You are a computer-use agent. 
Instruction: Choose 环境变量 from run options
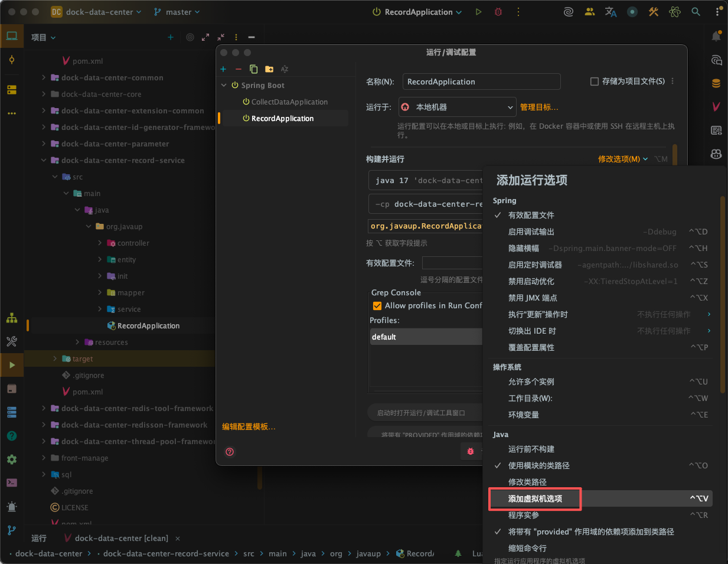pyautogui.click(x=523, y=415)
